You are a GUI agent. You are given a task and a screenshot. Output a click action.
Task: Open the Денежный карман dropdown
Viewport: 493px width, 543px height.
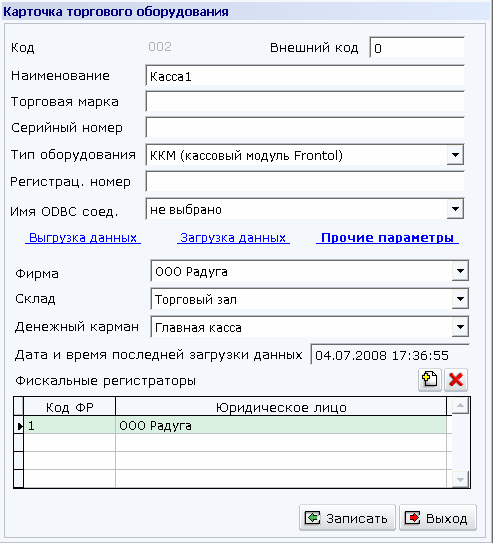[x=460, y=327]
